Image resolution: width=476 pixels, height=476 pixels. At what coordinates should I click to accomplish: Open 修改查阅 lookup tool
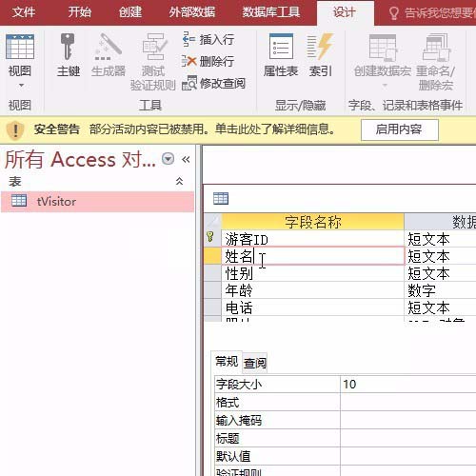(213, 83)
